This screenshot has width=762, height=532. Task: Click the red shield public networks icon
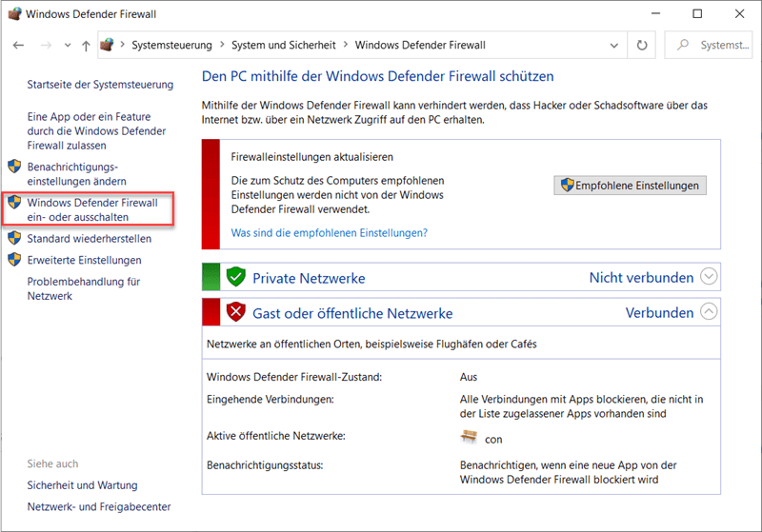point(235,311)
